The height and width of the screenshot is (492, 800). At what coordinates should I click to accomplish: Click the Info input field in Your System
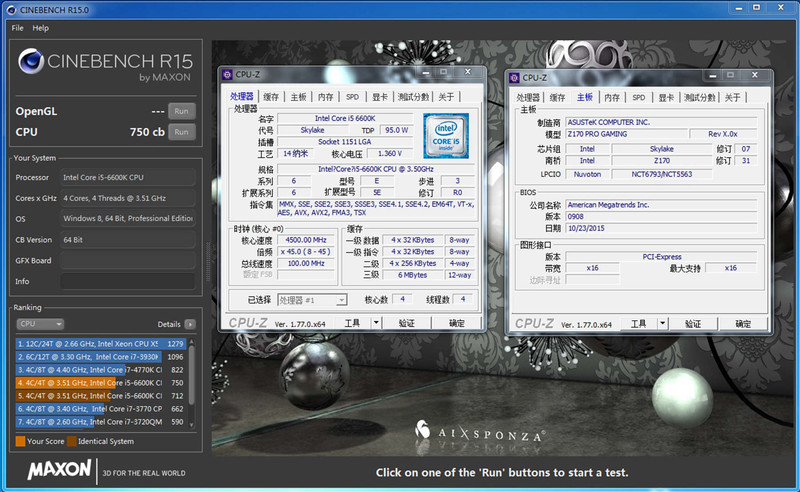click(128, 281)
